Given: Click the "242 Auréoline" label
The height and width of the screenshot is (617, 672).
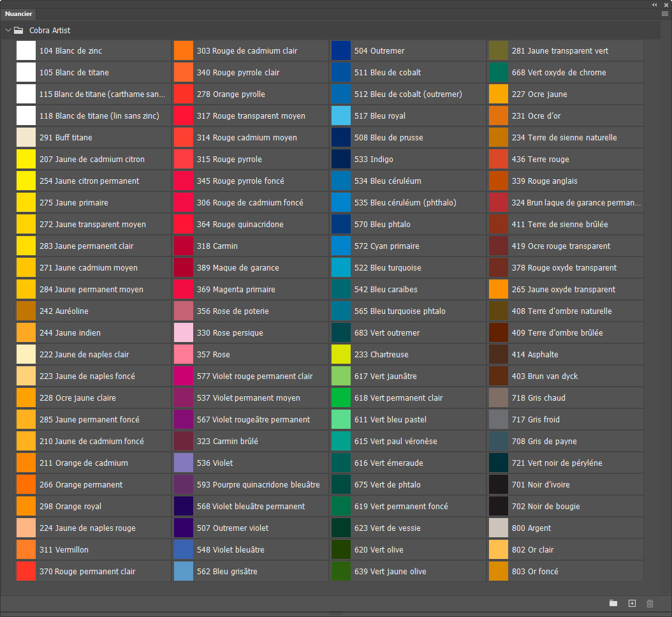Looking at the screenshot, I should (x=64, y=311).
